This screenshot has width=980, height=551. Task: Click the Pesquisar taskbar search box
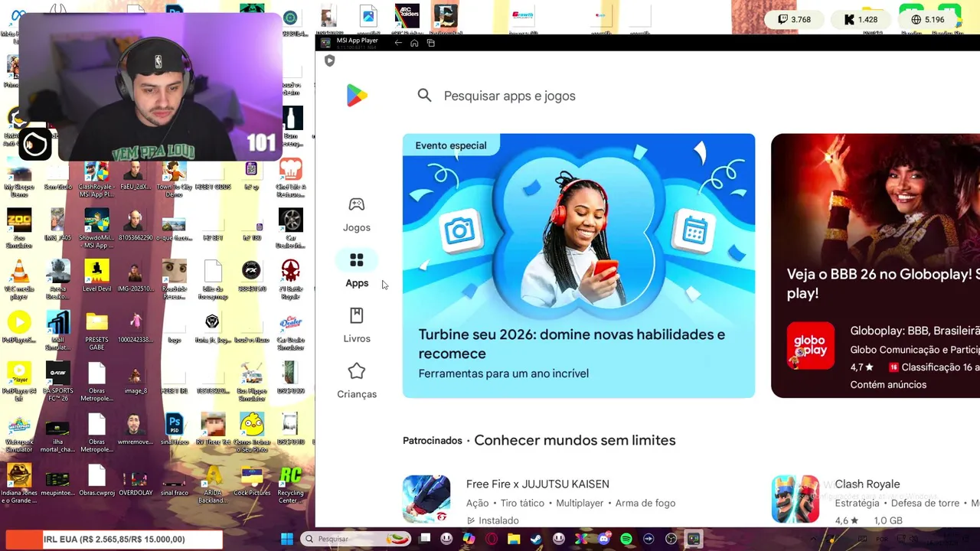[355, 539]
